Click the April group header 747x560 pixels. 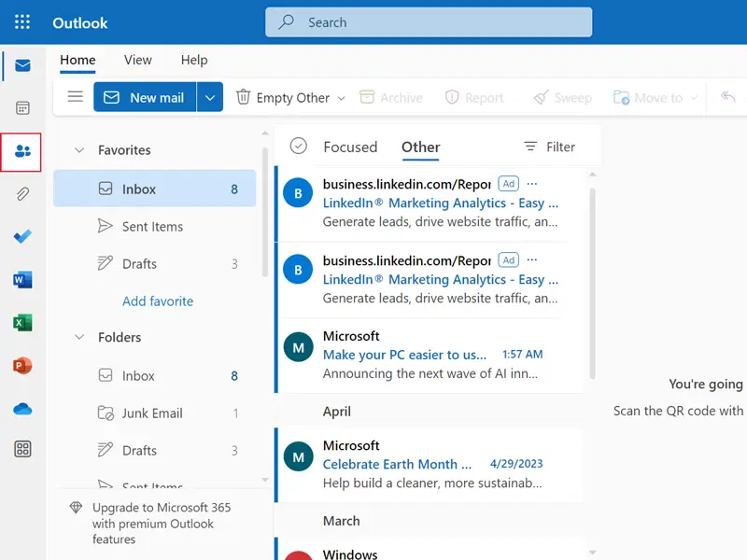[336, 411]
